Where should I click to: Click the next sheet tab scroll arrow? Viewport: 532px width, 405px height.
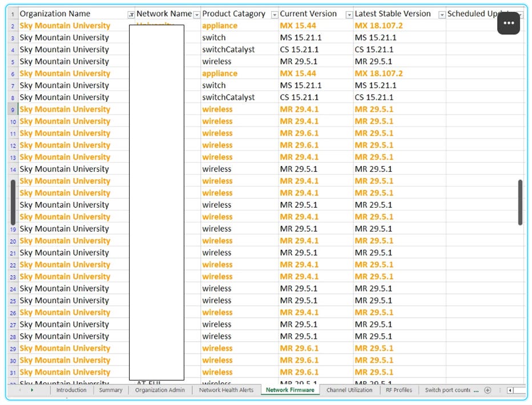tap(32, 390)
